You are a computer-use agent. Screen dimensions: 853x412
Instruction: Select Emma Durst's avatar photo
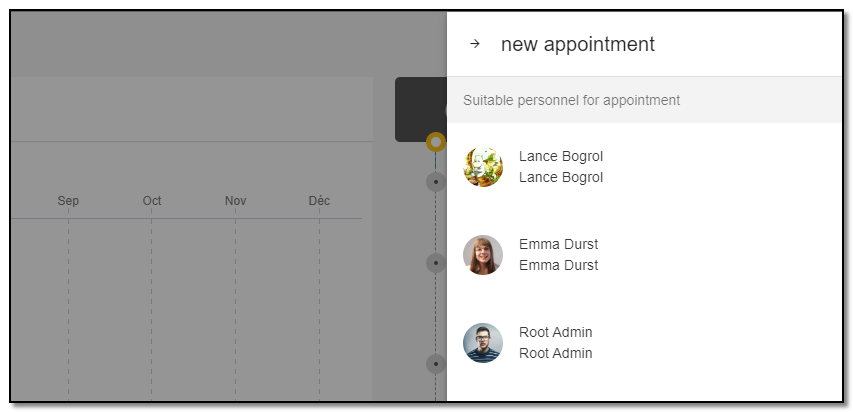[483, 255]
